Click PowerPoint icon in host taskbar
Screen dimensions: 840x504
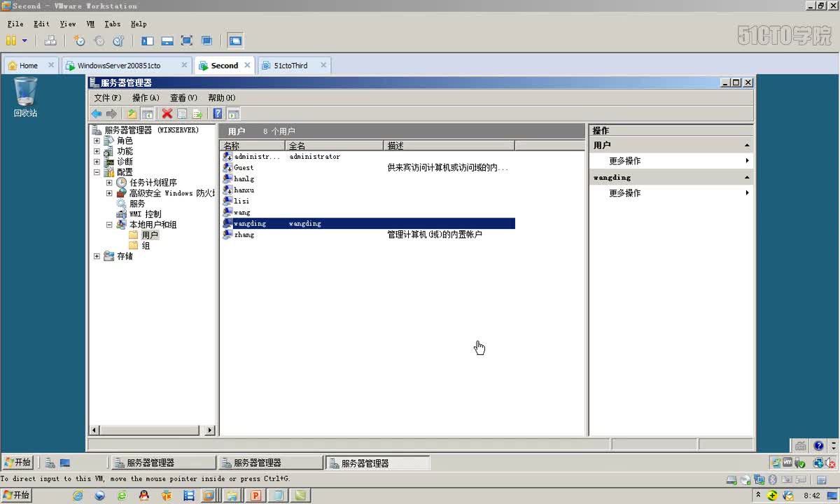[x=255, y=496]
